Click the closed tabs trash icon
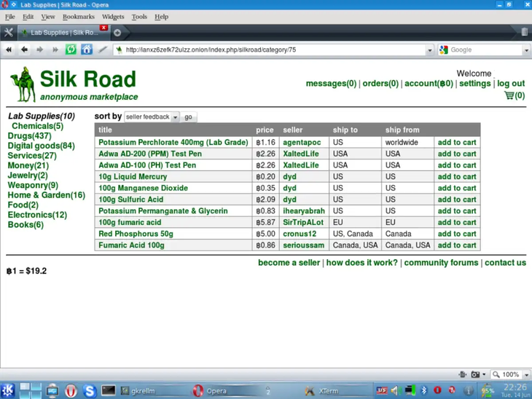Image resolution: width=532 pixels, height=399 pixels. pos(523,32)
